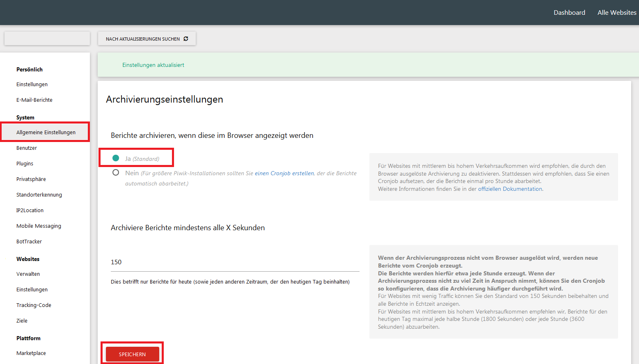
Task: Open Marketplace under Plattform
Action: click(x=31, y=353)
